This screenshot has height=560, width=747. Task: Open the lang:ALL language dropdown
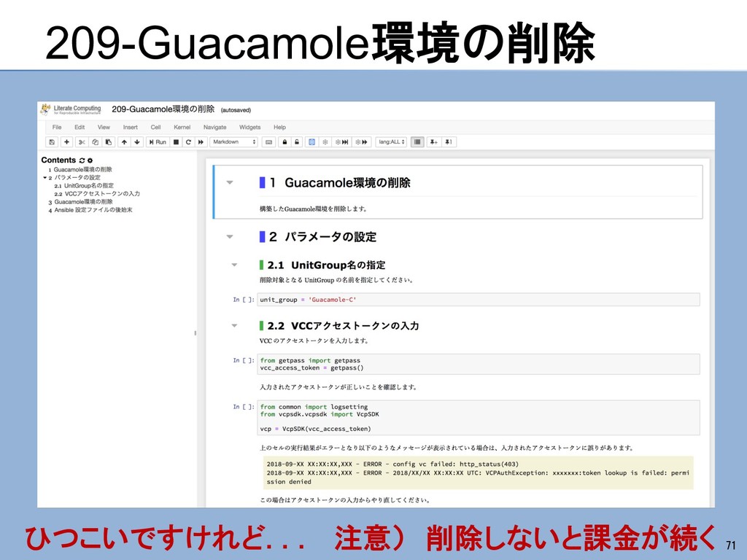pos(391,142)
